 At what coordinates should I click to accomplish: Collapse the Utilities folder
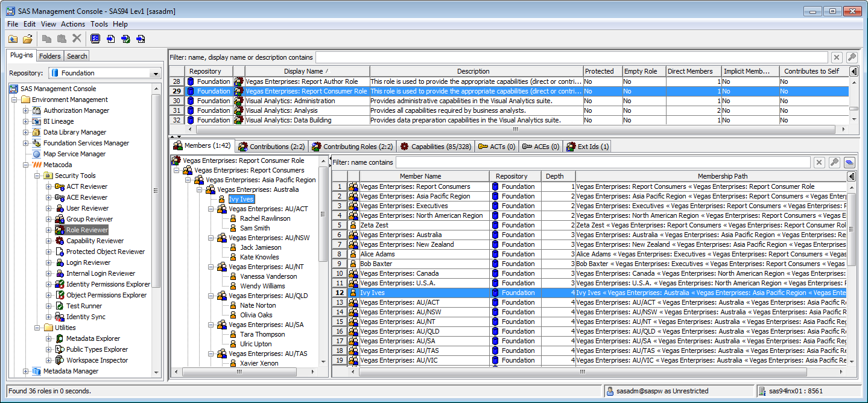point(37,328)
